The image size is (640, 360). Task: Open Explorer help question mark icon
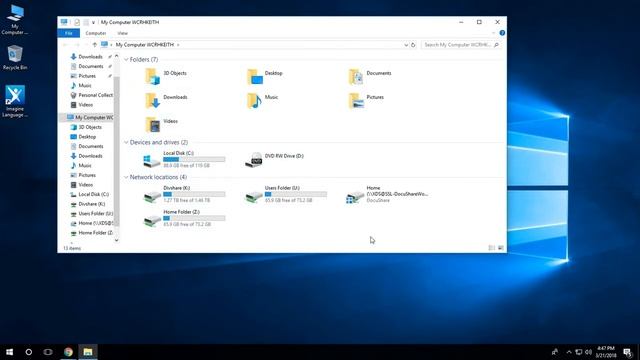[x=502, y=33]
